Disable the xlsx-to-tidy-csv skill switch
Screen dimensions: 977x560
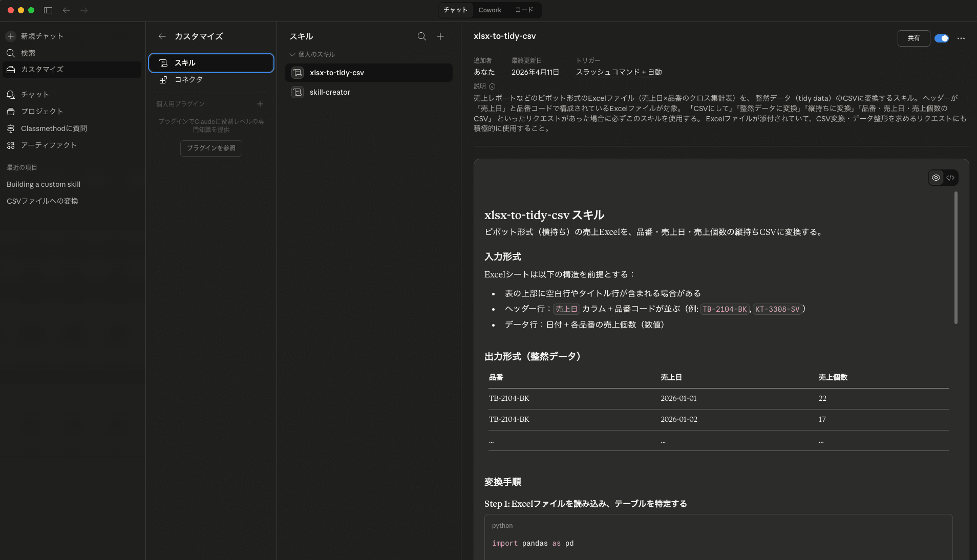[941, 38]
